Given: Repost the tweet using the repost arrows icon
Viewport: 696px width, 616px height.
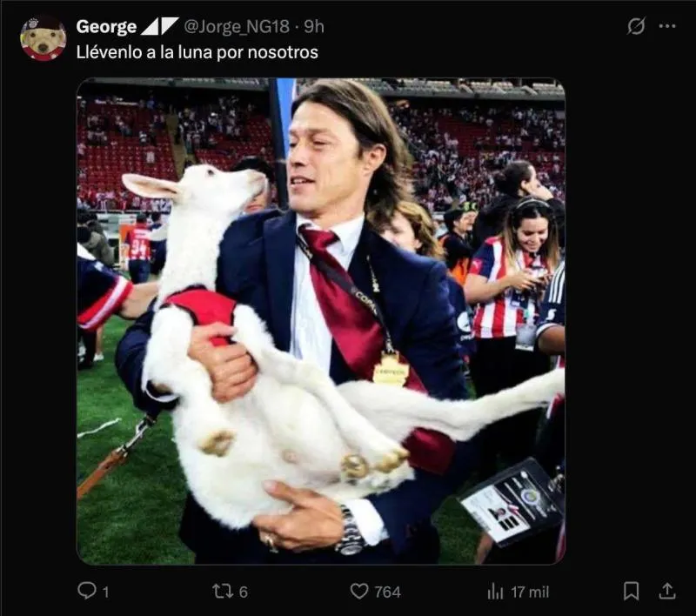Looking at the screenshot, I should coord(225,589).
